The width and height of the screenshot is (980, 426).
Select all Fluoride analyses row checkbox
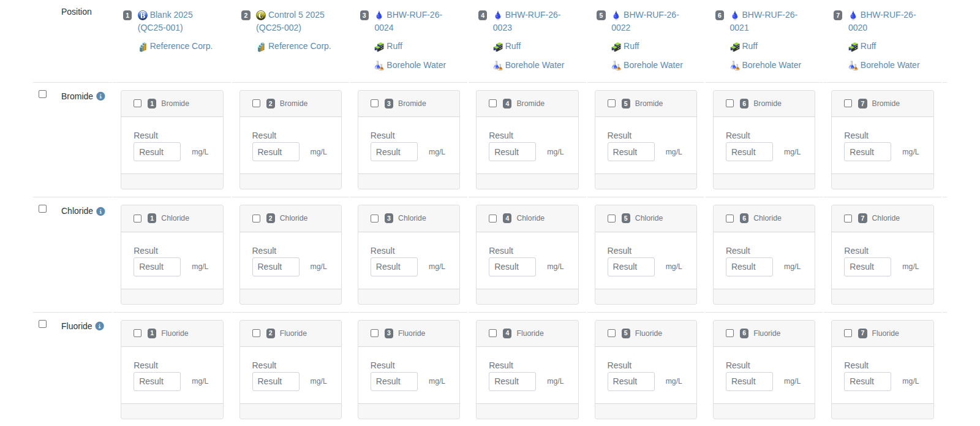tap(43, 324)
